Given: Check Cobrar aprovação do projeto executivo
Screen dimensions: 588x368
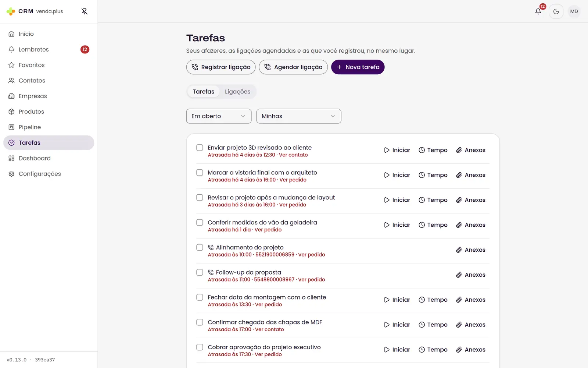Looking at the screenshot, I should click(x=200, y=347).
